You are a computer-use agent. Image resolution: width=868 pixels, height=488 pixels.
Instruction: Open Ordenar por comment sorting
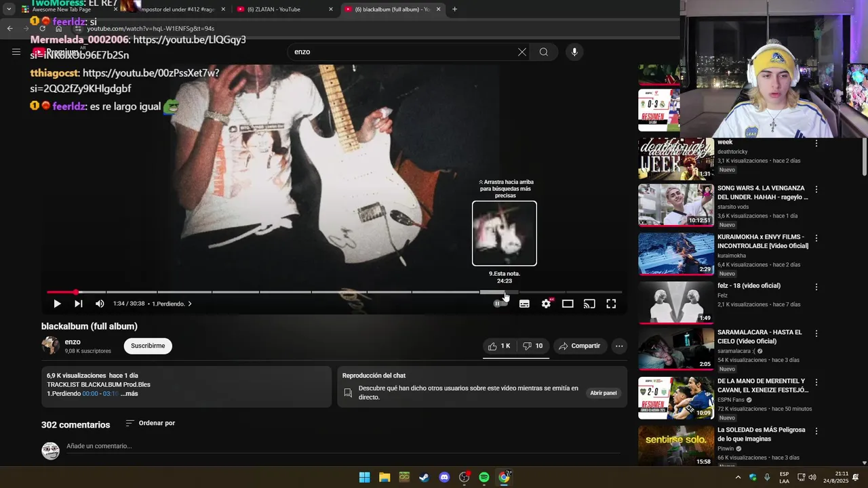pyautogui.click(x=151, y=423)
